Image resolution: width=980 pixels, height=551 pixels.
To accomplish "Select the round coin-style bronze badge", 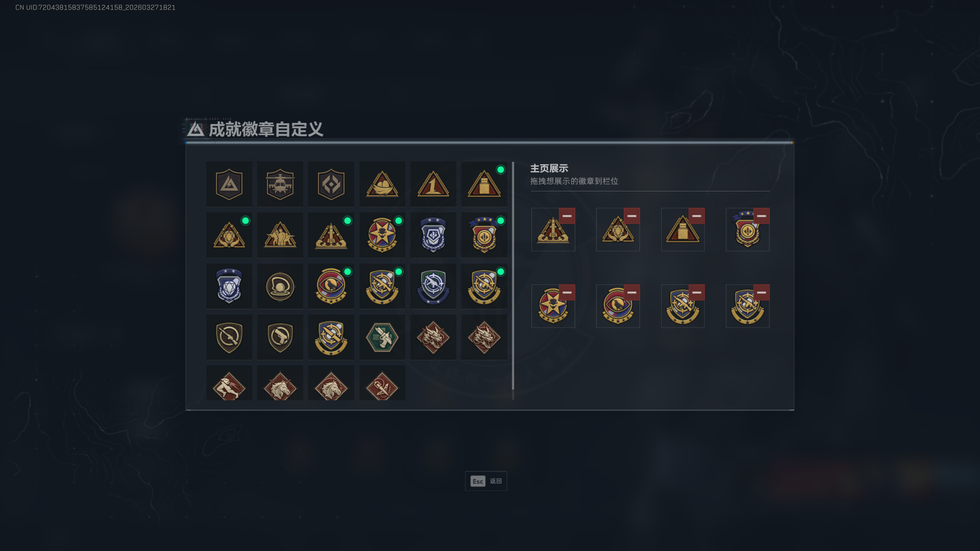I will pos(280,286).
